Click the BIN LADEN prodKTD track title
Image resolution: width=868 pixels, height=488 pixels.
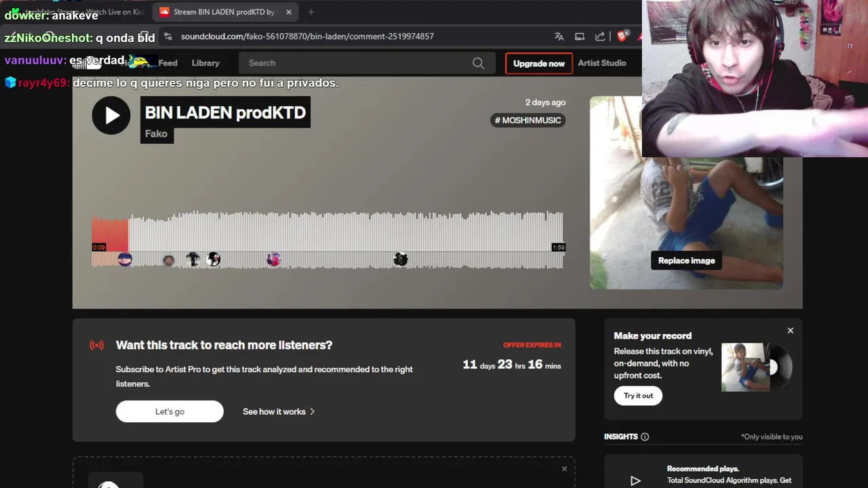click(x=225, y=113)
